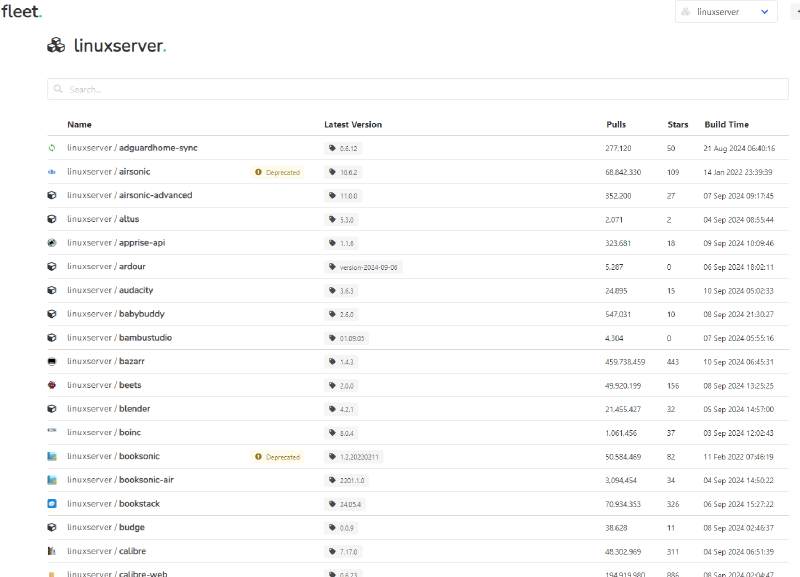This screenshot has width=800, height=577.
Task: Click the audacity box icon
Action: pos(52,290)
